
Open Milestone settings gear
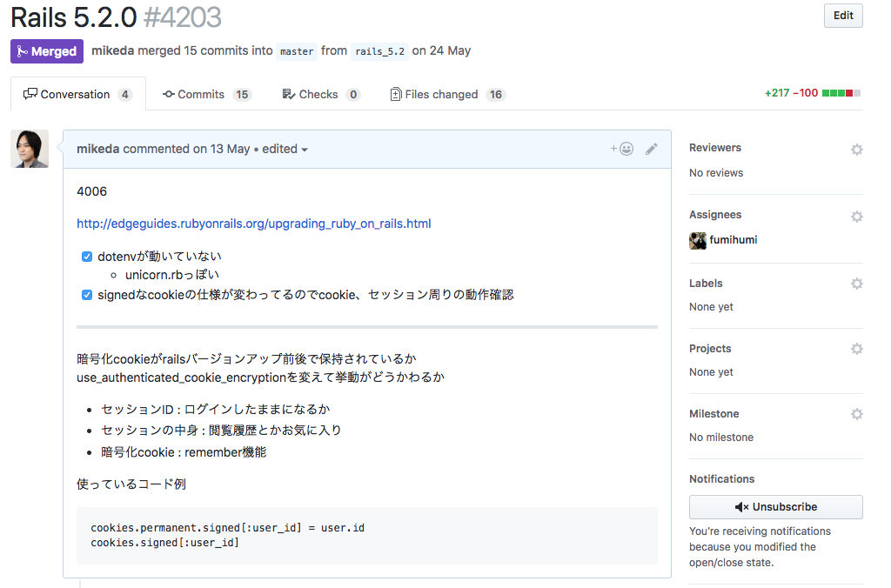click(856, 414)
